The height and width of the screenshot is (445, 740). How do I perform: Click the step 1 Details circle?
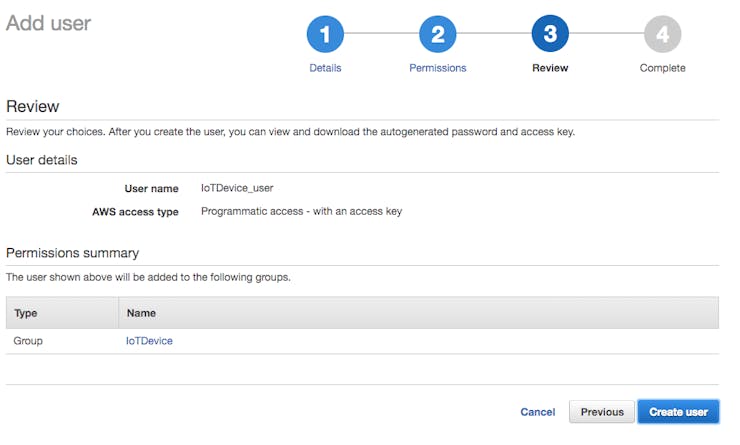325,34
